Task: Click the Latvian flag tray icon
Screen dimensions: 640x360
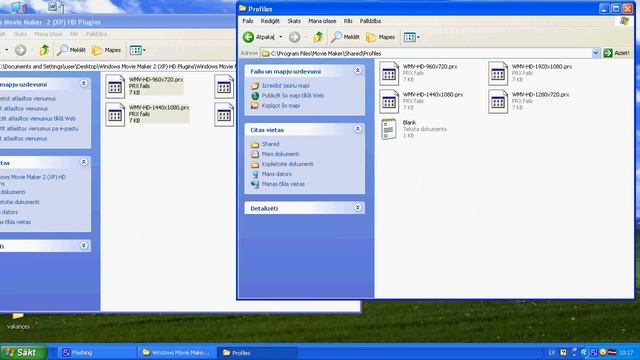Action: coord(612,353)
